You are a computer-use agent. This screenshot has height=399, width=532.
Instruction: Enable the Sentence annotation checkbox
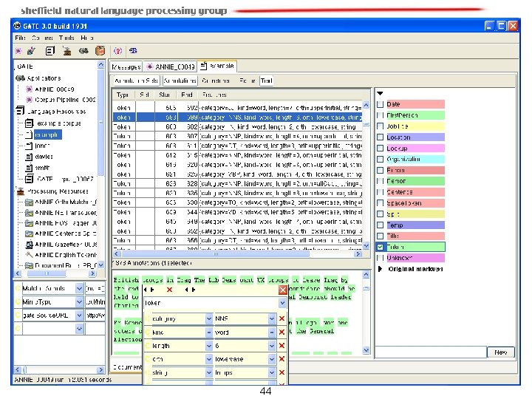[x=381, y=192]
